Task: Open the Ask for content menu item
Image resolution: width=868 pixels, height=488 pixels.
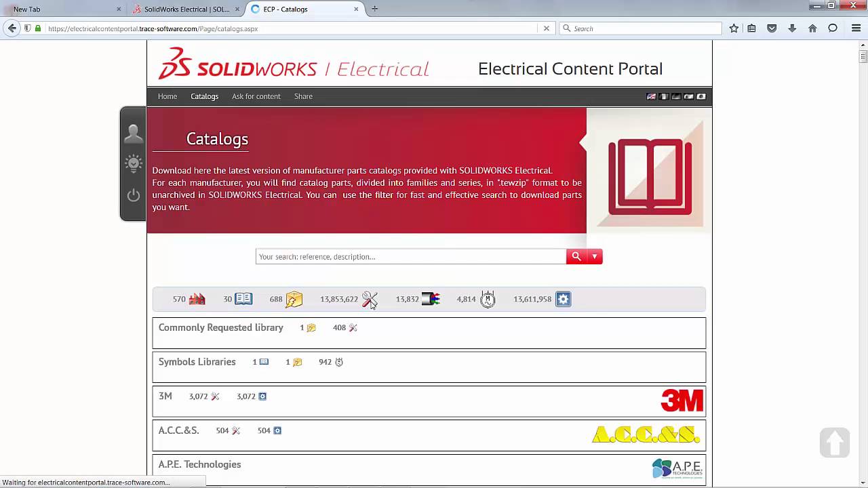Action: pyautogui.click(x=256, y=96)
